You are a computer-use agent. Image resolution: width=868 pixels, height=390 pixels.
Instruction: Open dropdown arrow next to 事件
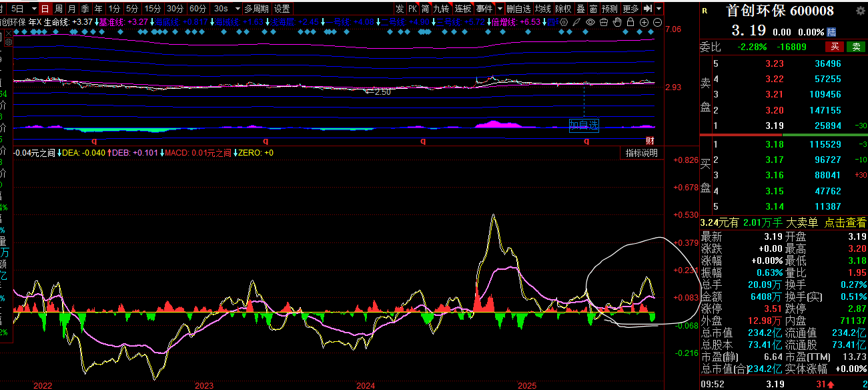pos(499,9)
